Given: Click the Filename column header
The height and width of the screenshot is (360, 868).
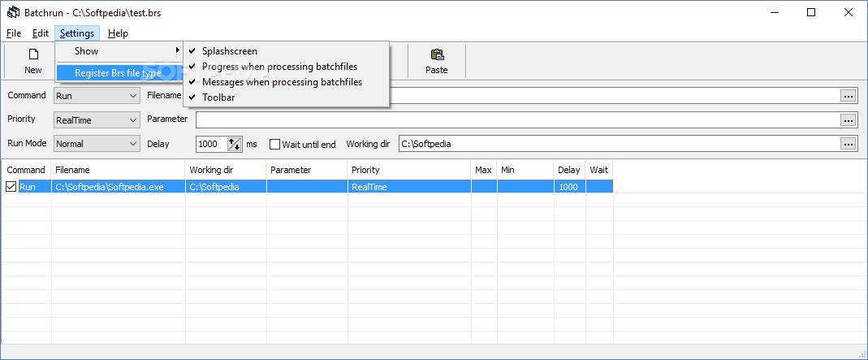Looking at the screenshot, I should [118, 170].
